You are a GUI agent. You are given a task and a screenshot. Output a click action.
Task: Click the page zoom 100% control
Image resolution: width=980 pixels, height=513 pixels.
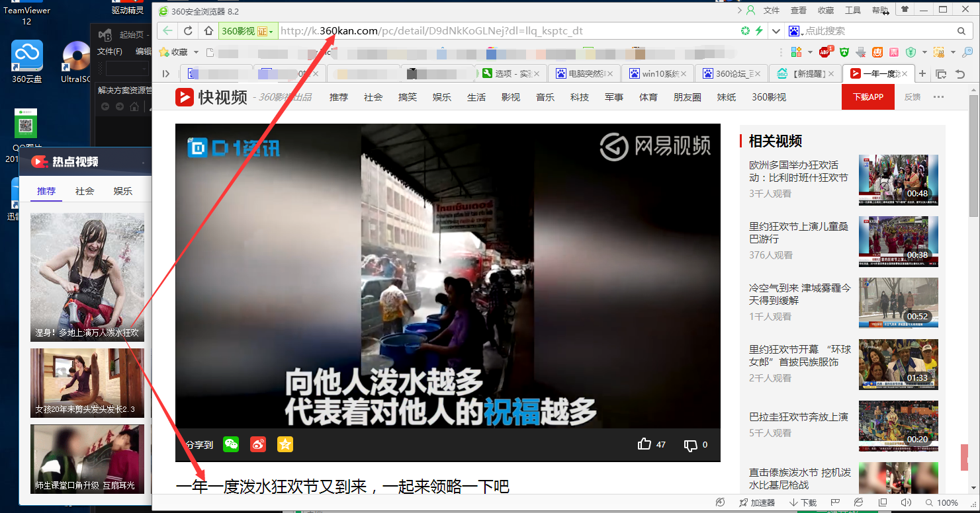coord(942,502)
